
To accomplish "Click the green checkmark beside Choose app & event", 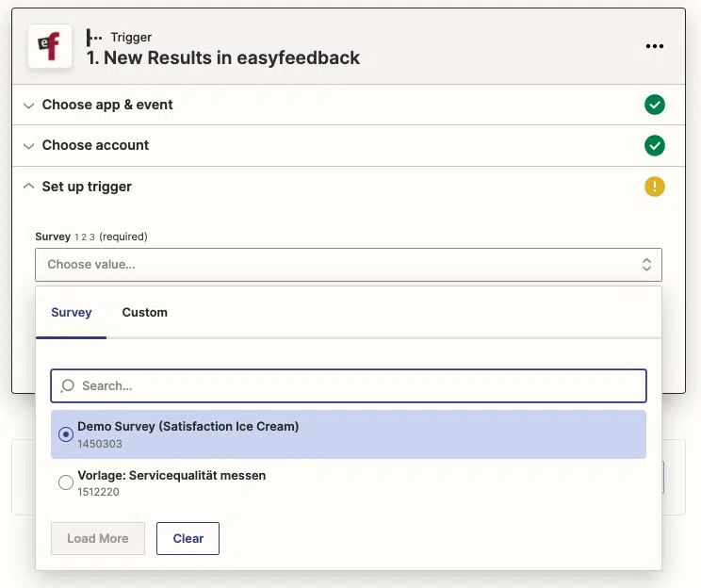I will coord(655,105).
